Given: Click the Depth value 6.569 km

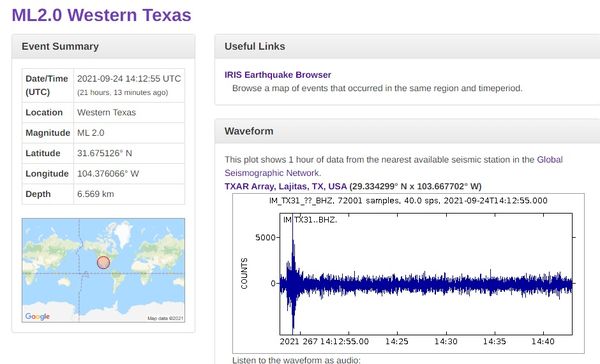Looking at the screenshot, I should (x=96, y=194).
